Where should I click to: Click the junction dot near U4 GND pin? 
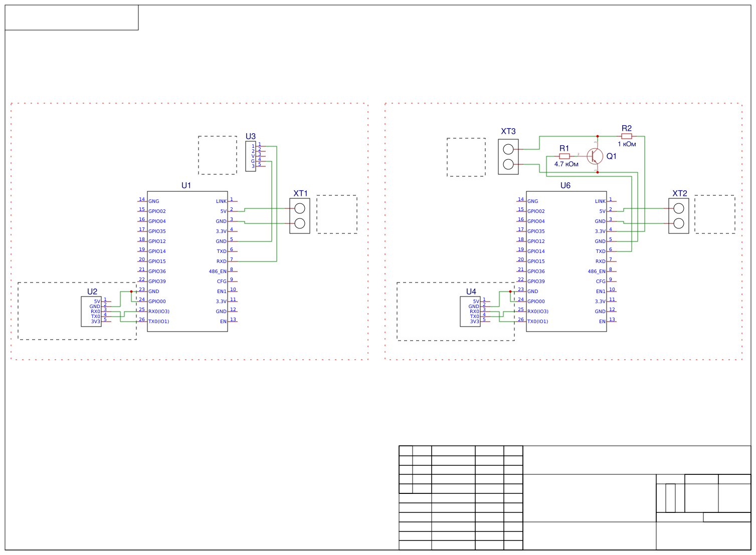click(x=511, y=291)
